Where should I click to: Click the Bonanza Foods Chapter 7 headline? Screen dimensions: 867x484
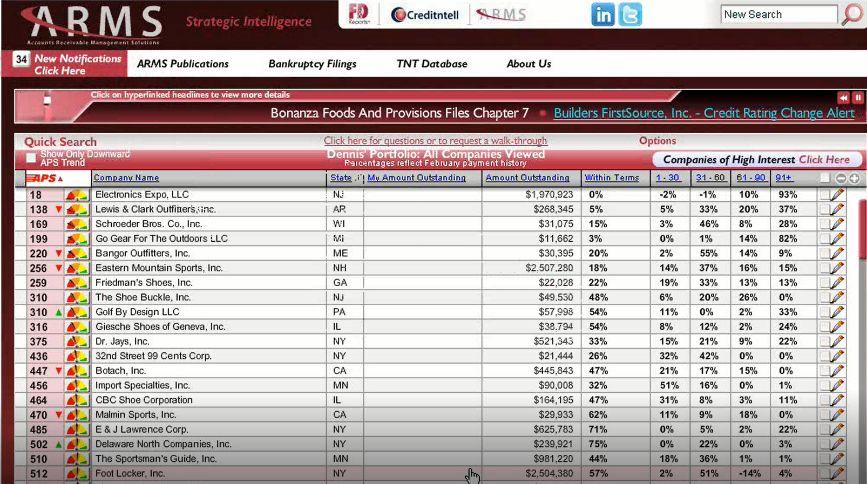click(399, 113)
